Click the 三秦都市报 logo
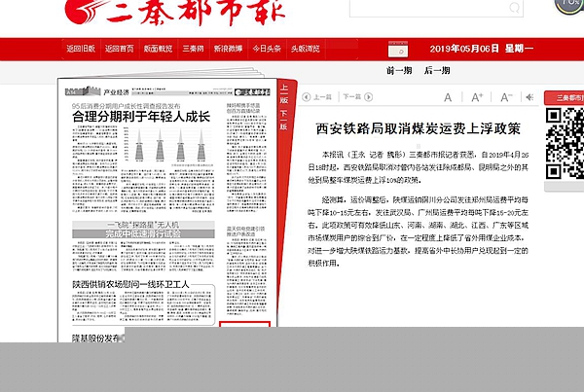 175,13
